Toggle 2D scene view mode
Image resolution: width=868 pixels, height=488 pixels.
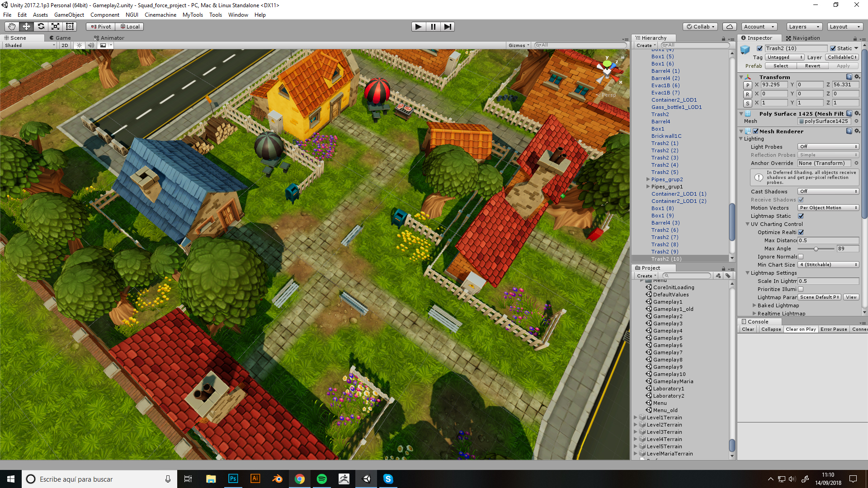pos(65,45)
